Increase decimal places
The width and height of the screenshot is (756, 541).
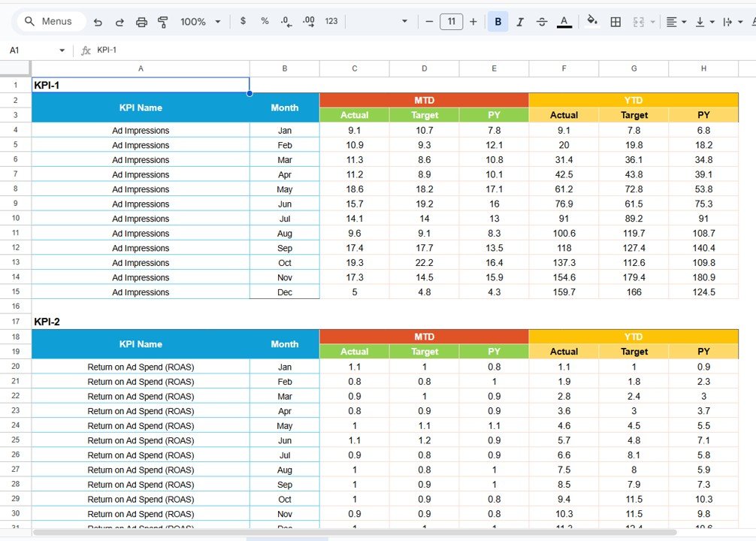tap(308, 21)
